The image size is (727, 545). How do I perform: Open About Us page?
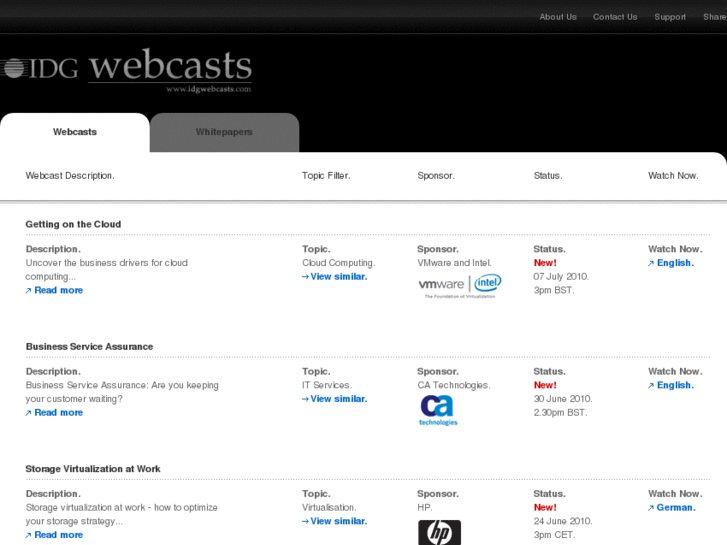558,17
